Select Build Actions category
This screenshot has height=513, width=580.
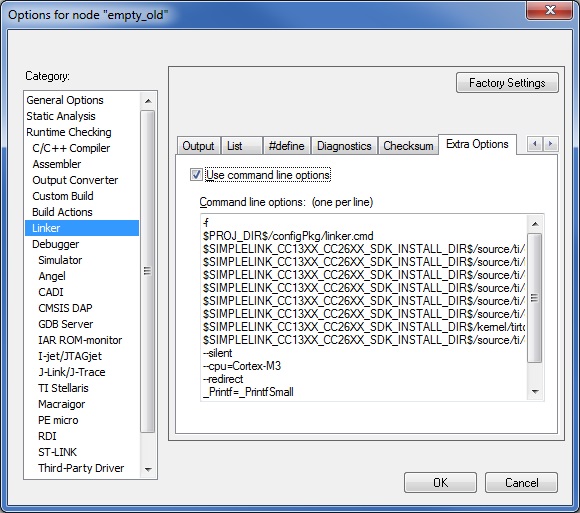coord(62,212)
